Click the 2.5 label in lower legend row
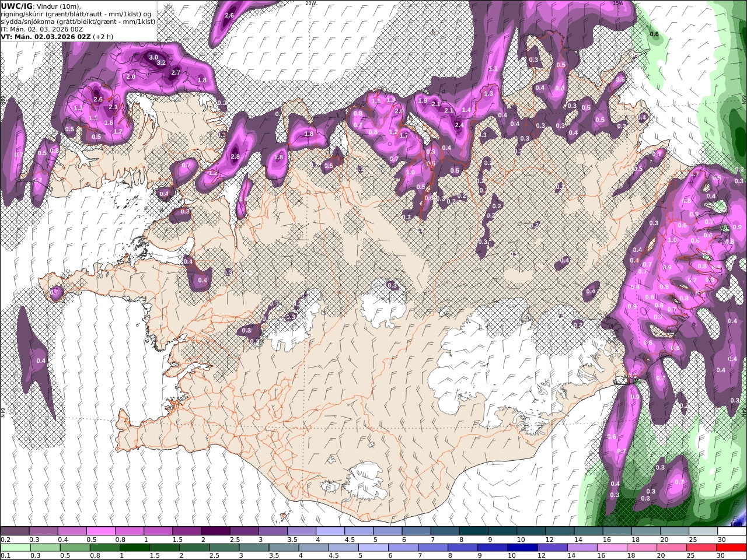 pyautogui.click(x=214, y=555)
